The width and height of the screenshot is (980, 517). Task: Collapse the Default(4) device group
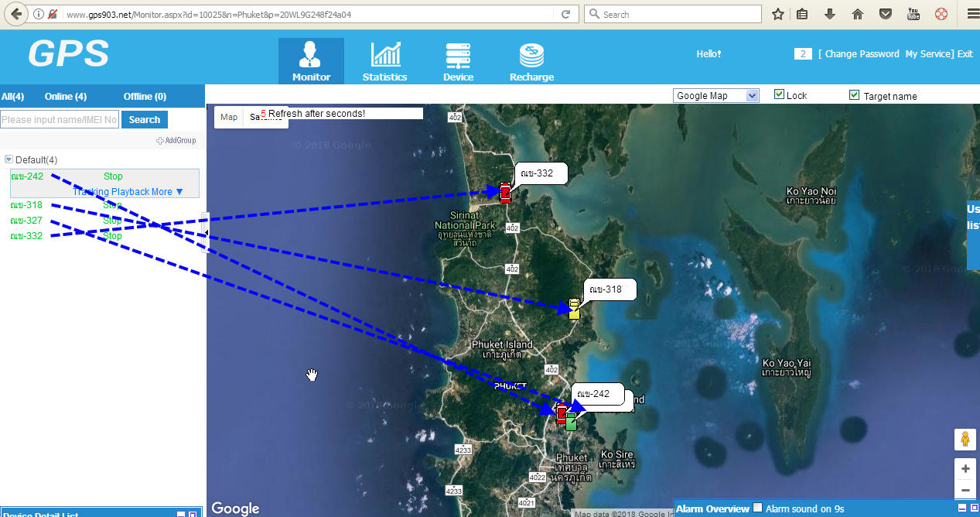tap(9, 159)
